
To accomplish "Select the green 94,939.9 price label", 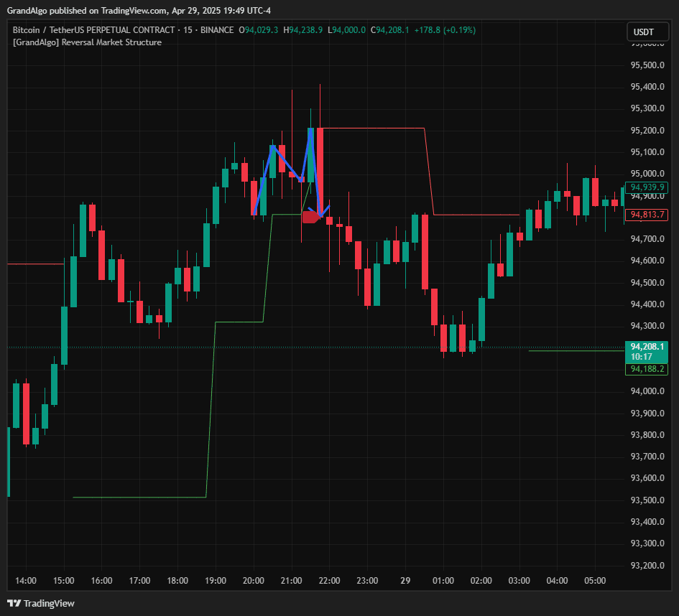I will point(646,187).
